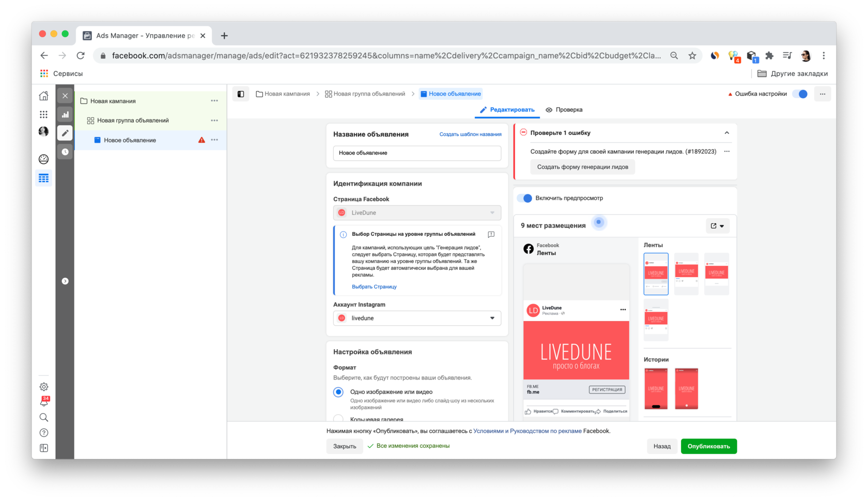Click the ad name input field

click(x=417, y=153)
